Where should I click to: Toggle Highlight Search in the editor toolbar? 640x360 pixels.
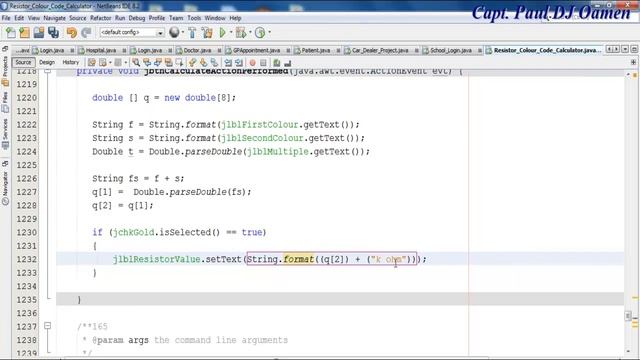(x=168, y=63)
